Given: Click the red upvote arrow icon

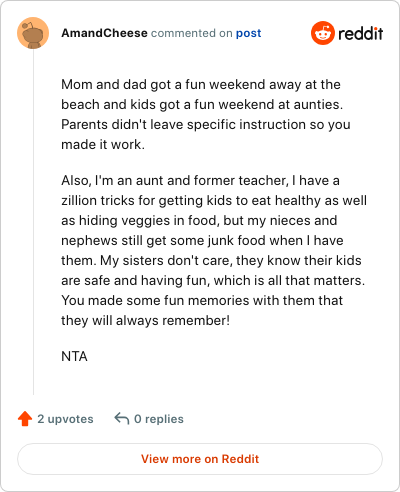Looking at the screenshot, I should (x=25, y=419).
